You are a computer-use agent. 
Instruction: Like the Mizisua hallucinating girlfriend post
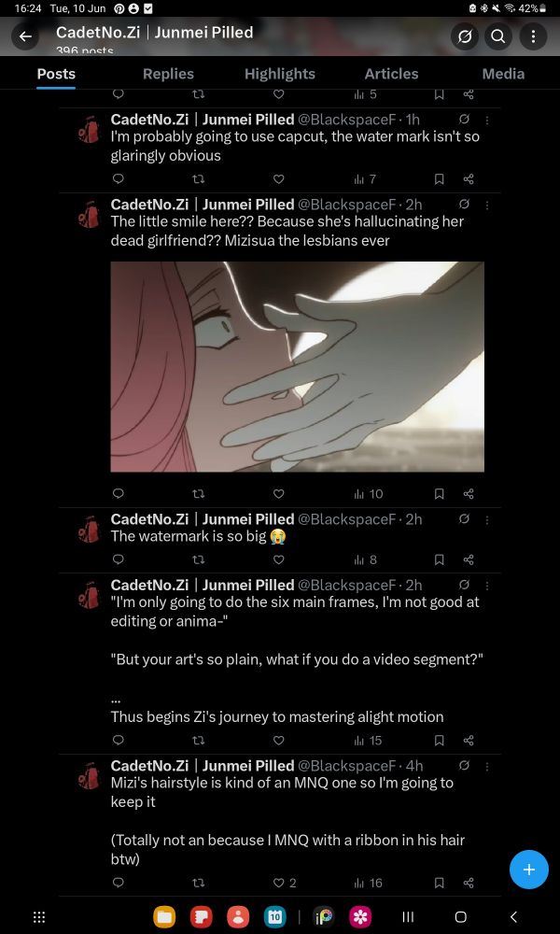tap(278, 493)
